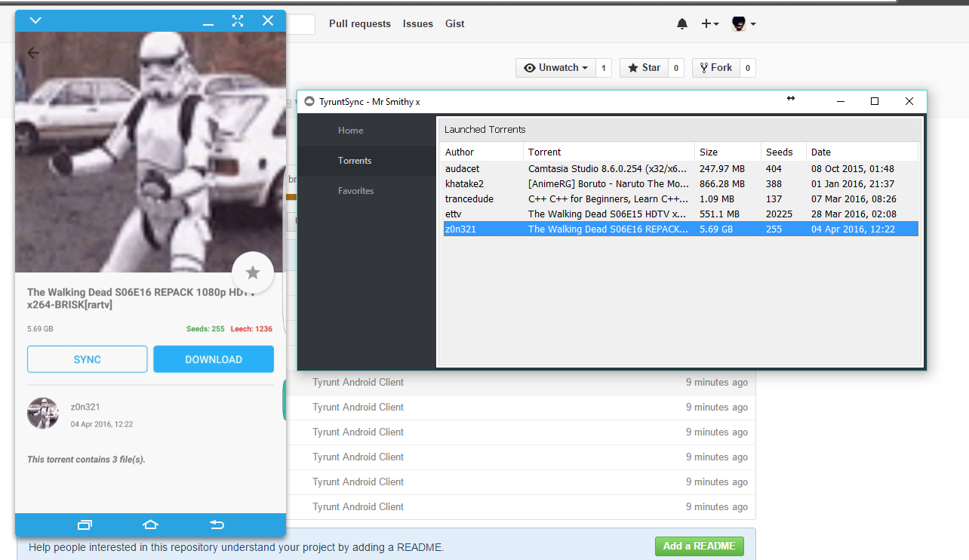Click torrent title in Android app
969x560 pixels.
[140, 298]
